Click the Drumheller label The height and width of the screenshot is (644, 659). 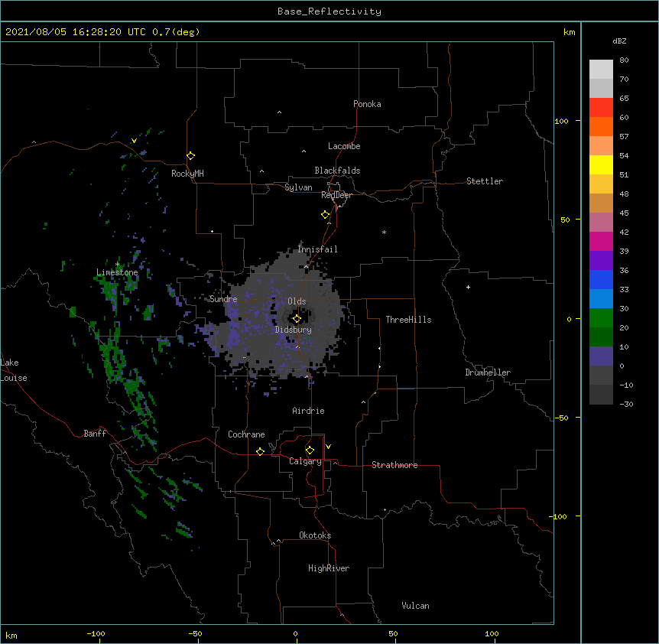pos(488,372)
